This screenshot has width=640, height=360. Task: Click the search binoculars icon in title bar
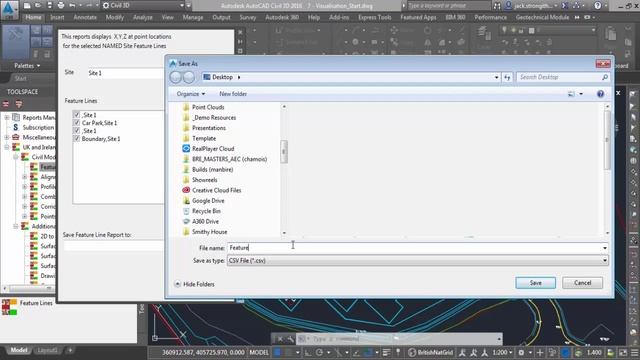point(497,6)
